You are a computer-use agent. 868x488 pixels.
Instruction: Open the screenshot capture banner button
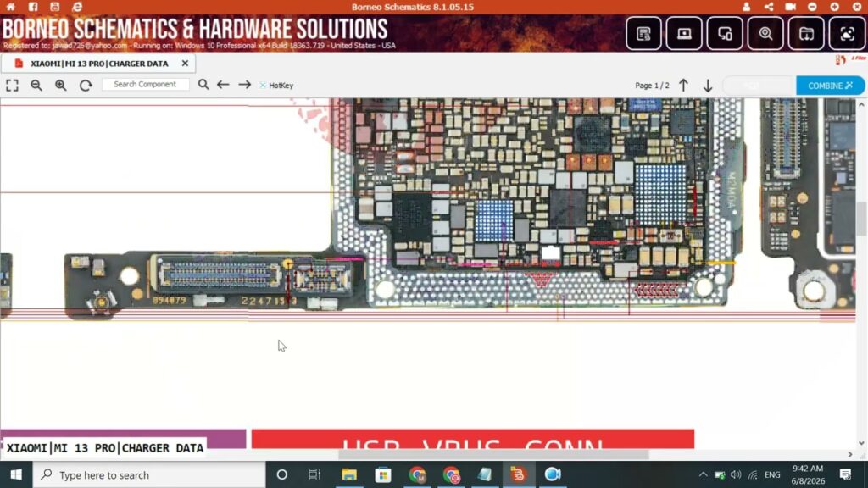(x=847, y=34)
